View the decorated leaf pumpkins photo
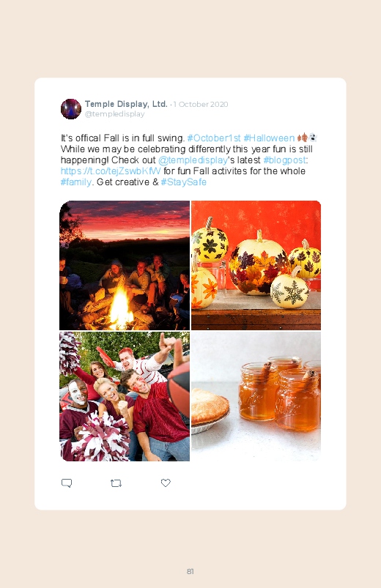Image resolution: width=381 pixels, height=588 pixels. [256, 266]
